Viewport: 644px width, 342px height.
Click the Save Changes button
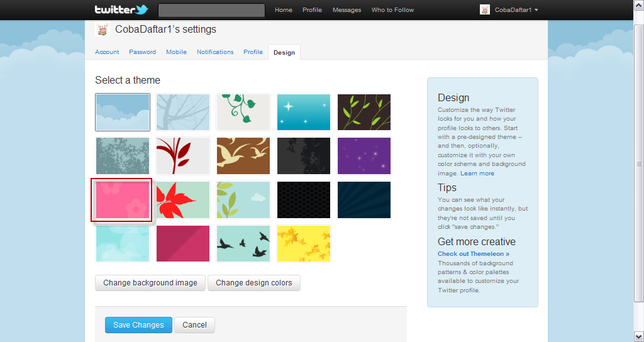coord(138,325)
